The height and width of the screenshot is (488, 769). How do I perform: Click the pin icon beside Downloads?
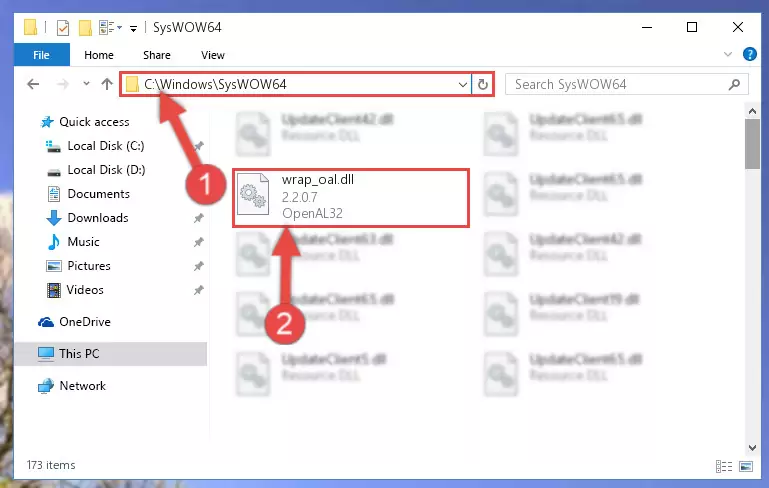(x=199, y=218)
